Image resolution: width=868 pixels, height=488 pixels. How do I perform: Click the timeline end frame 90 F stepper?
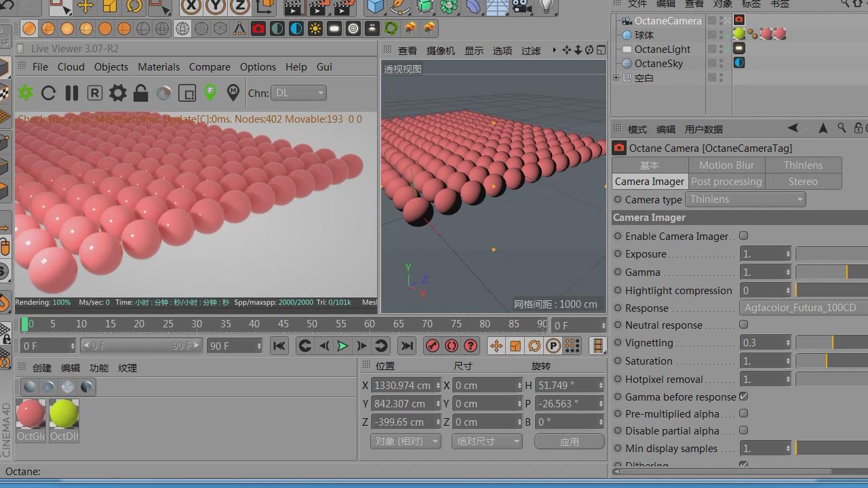tap(258, 346)
